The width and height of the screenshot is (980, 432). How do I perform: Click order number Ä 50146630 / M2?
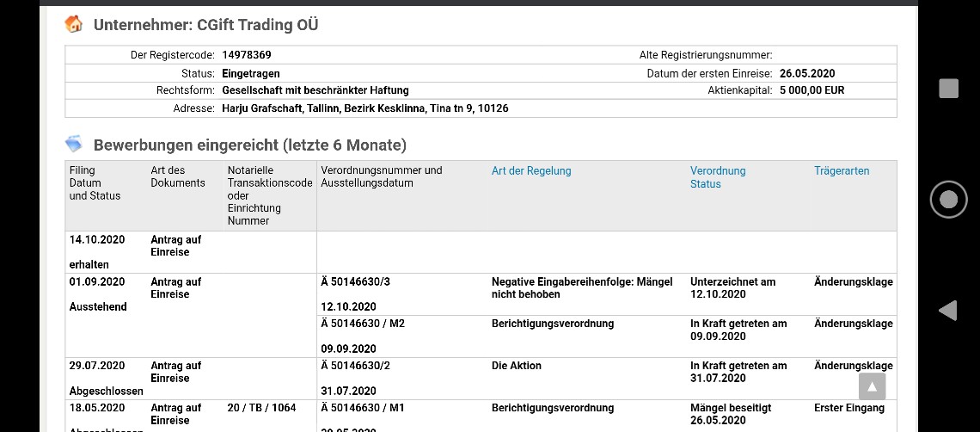coord(363,324)
